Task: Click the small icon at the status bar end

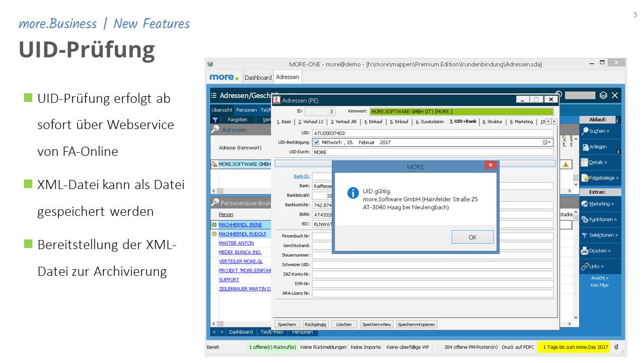Action: [x=616, y=347]
